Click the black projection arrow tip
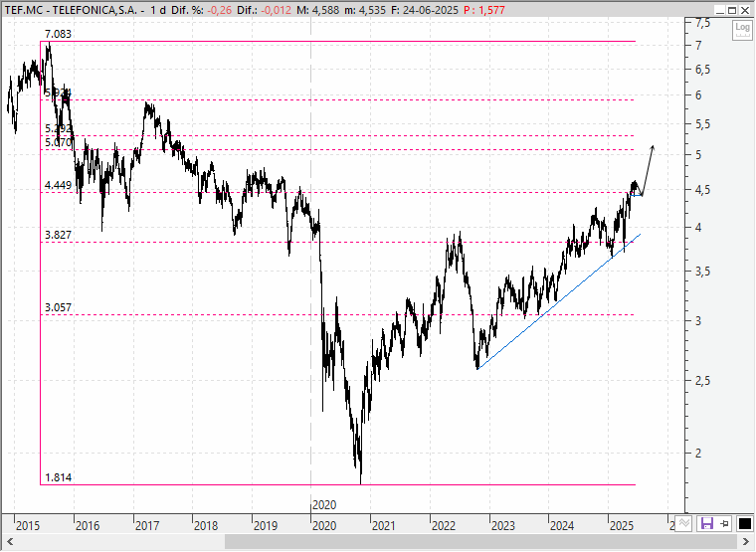This screenshot has width=756, height=552. (653, 146)
